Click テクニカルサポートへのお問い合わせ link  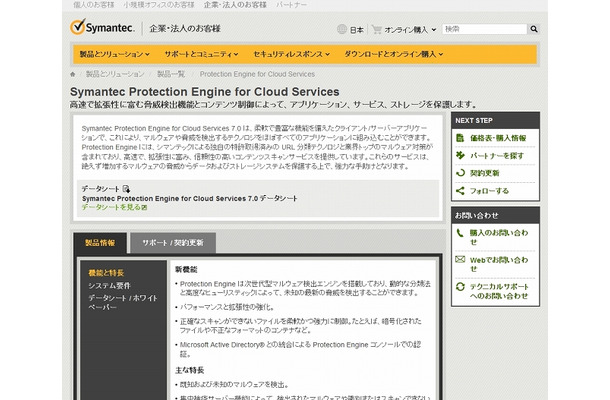[499, 291]
